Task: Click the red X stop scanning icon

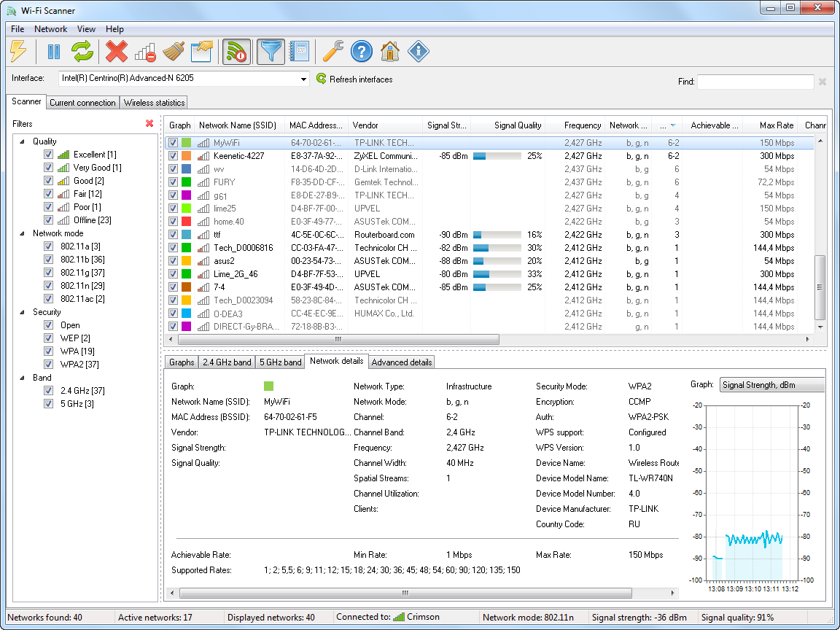Action: click(x=117, y=51)
